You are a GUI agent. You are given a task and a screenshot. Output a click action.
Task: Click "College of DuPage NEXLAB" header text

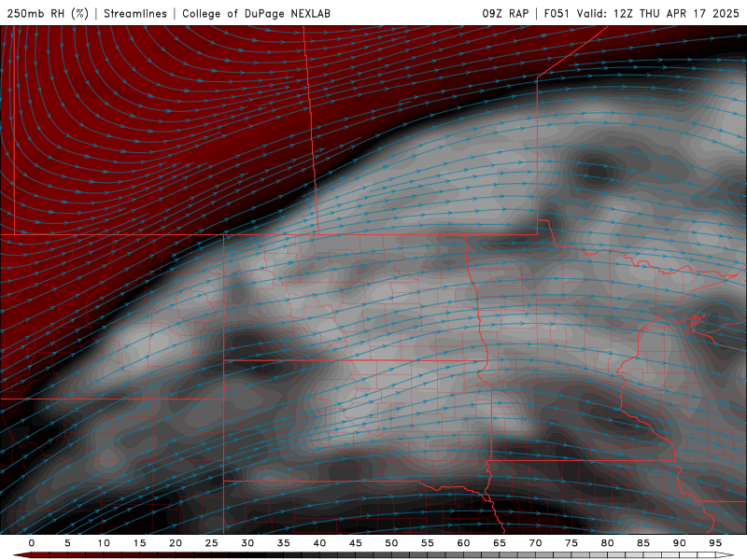[x=256, y=13]
